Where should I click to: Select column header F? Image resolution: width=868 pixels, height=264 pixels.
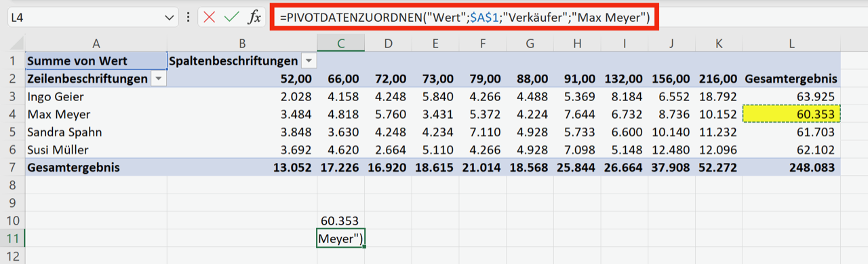click(x=482, y=44)
